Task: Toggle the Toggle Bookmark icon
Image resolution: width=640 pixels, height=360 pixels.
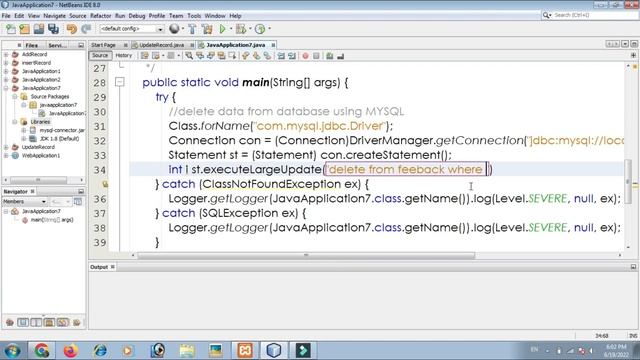Action: (x=267, y=56)
